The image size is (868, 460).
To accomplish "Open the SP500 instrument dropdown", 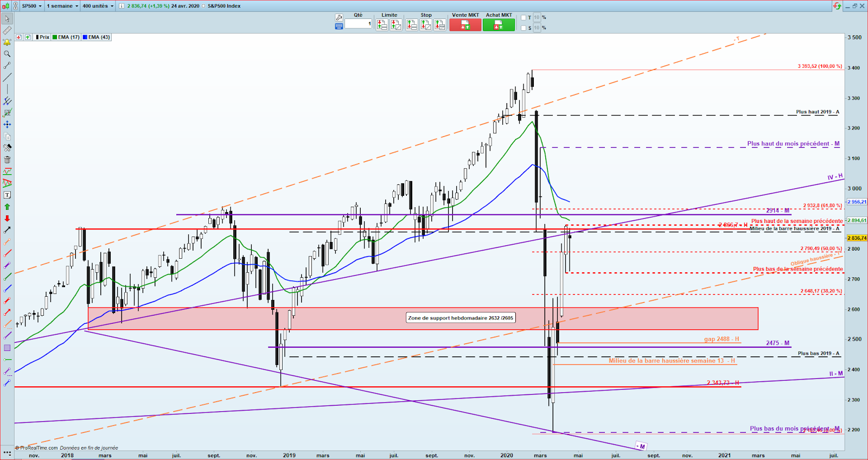I will point(31,6).
